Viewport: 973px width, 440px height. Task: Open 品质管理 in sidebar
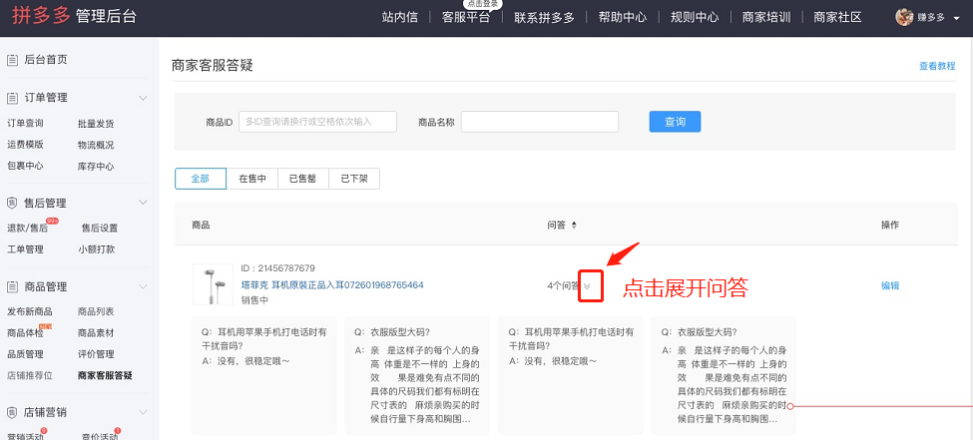pos(25,354)
